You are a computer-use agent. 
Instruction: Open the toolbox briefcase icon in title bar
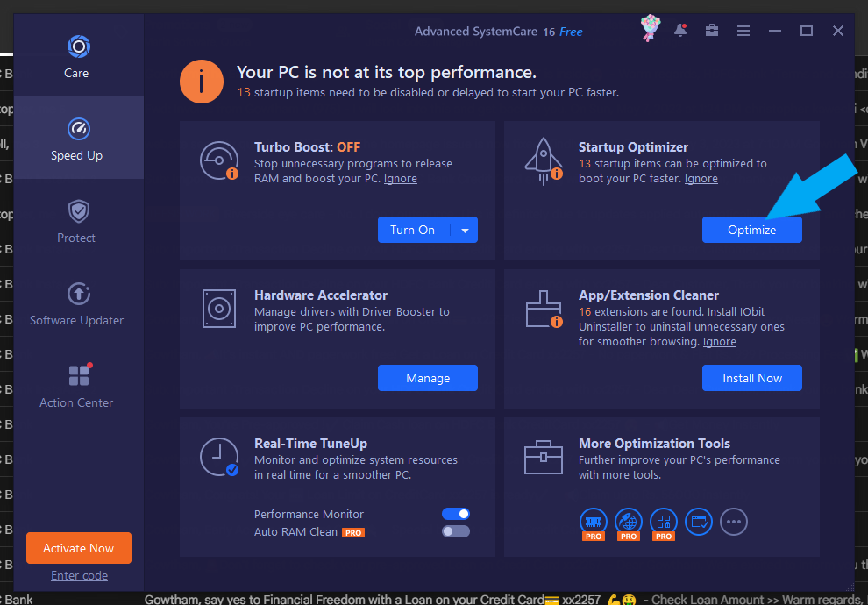coord(712,31)
